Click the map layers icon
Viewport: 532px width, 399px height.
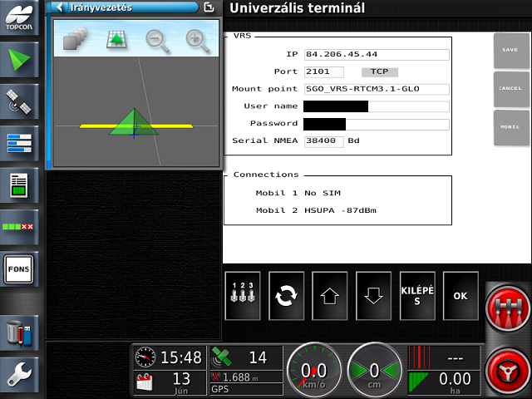tap(74, 39)
